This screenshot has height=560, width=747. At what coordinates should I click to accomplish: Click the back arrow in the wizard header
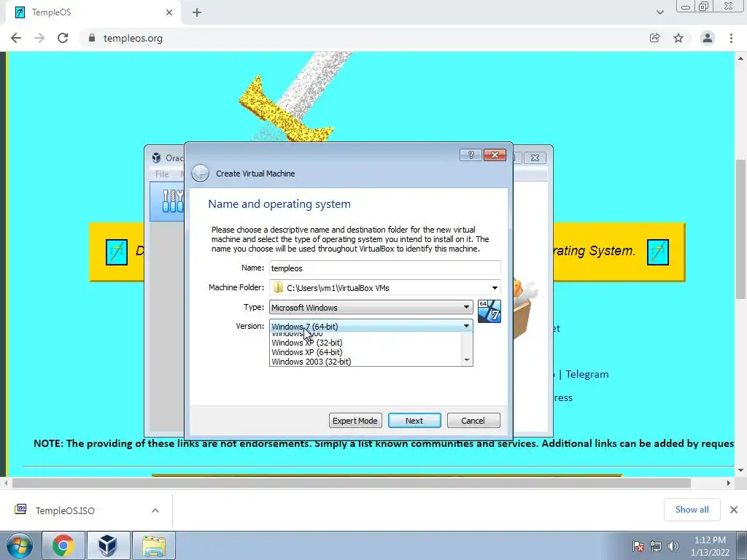tap(200, 174)
